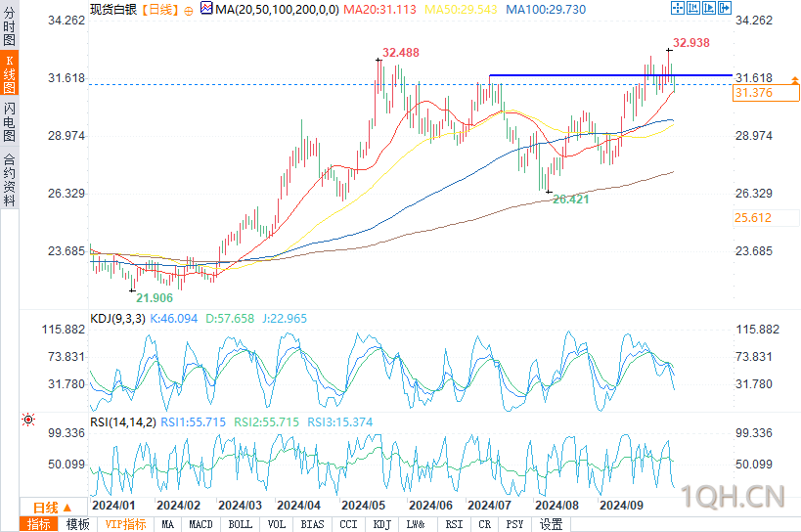Click the blue horizontal resistance line
Viewport: 801px width, 532px height.
[x=611, y=75]
